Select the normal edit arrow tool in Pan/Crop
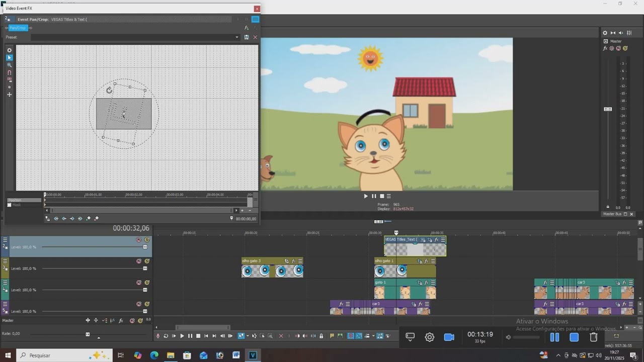 click(9, 57)
